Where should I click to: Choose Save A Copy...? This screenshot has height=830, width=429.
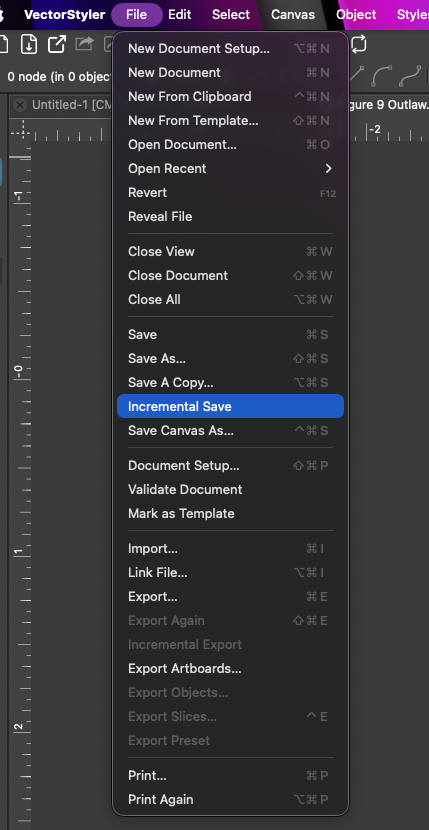click(x=230, y=382)
